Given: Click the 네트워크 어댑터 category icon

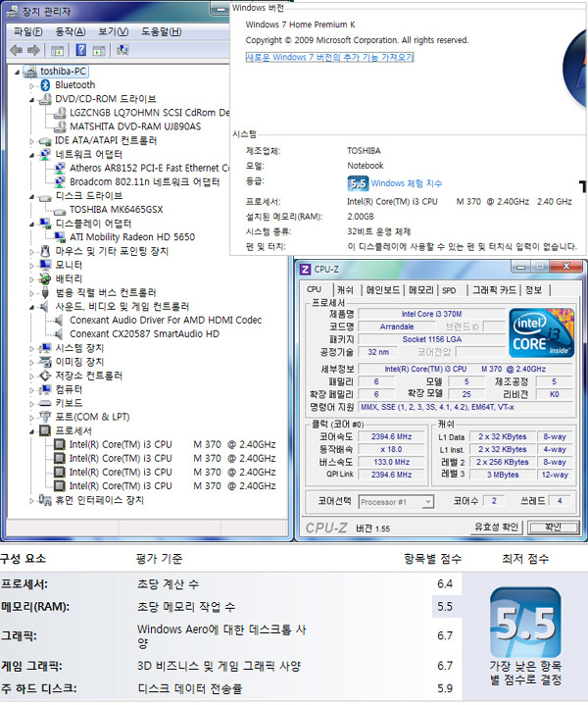Looking at the screenshot, I should pos(45,154).
